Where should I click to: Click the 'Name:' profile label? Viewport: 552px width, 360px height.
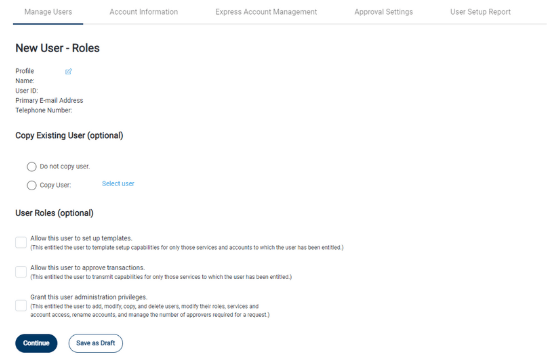click(25, 81)
